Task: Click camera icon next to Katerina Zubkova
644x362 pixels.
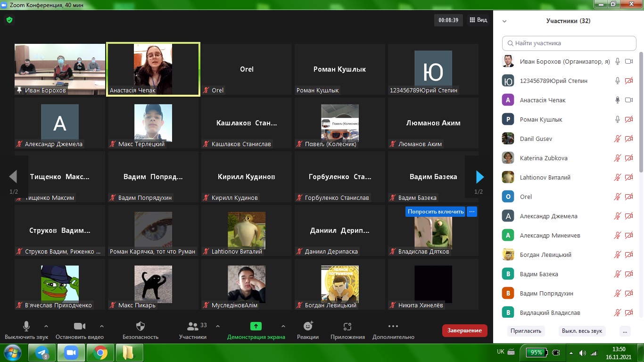Action: point(628,158)
